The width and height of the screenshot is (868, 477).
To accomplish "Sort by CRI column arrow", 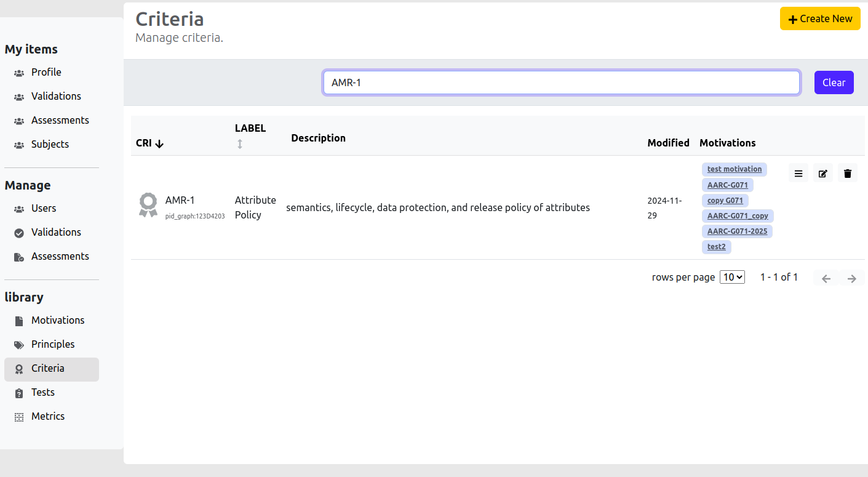I will pos(159,143).
